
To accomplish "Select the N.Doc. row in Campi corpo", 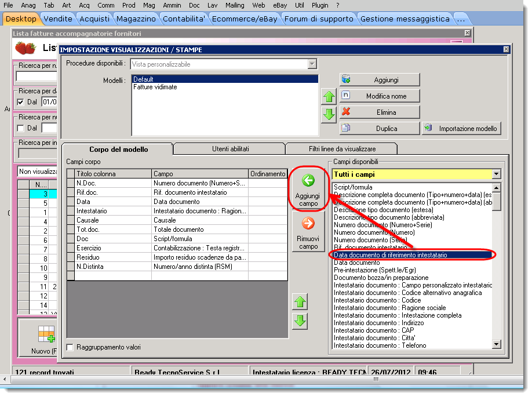I will point(177,183).
